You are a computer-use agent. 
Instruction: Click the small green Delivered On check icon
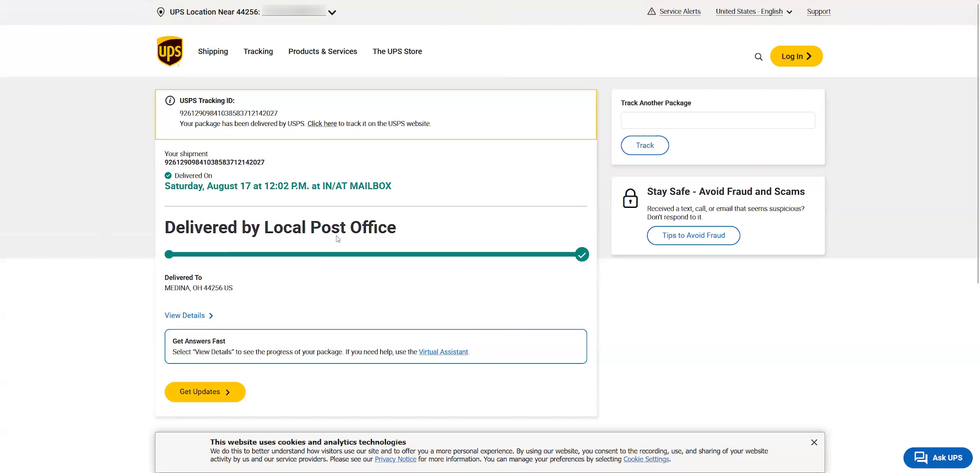(168, 175)
